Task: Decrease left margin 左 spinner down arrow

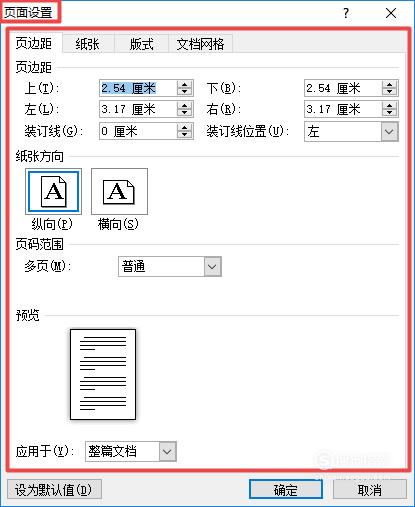Action: click(184, 113)
